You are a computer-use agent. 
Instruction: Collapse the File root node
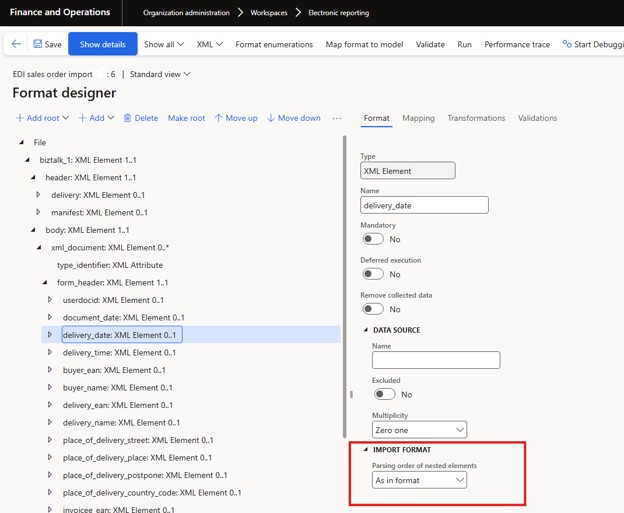point(21,142)
